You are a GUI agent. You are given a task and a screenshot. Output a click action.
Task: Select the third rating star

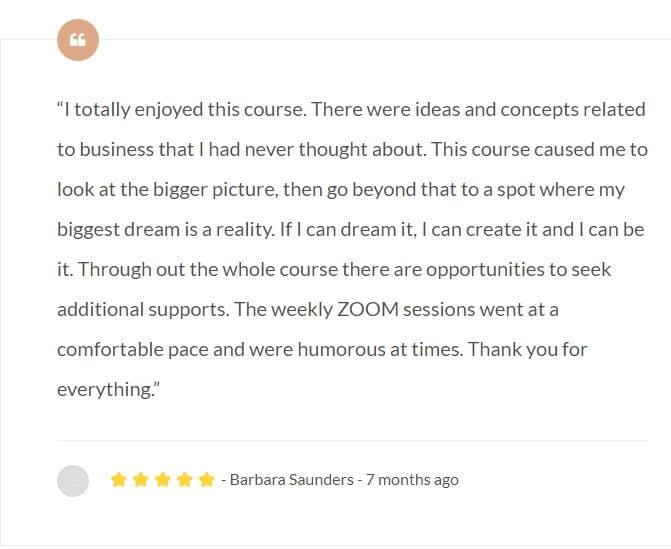pos(163,480)
